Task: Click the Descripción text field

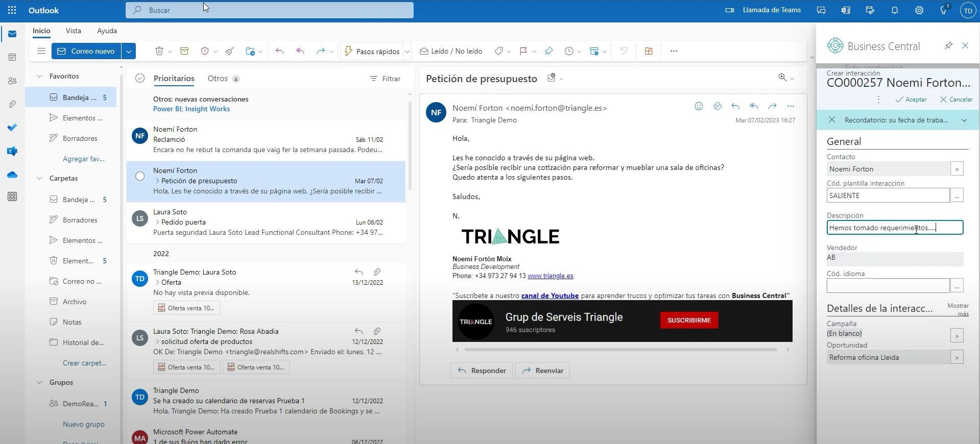Action: [x=894, y=228]
